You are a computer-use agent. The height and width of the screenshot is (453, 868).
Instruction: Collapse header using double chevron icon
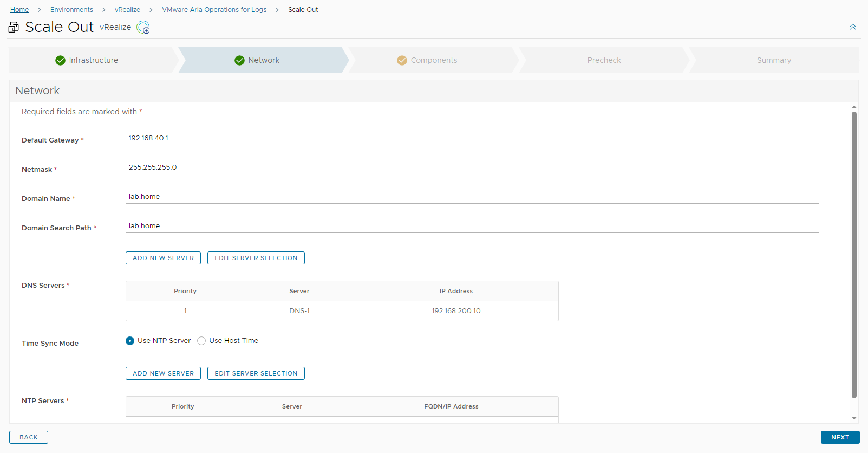852,27
